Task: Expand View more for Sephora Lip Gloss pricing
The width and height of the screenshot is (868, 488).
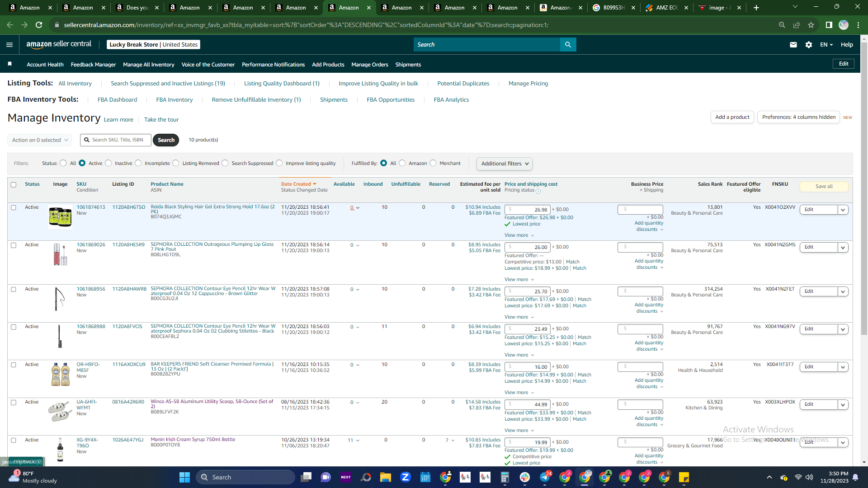Action: pyautogui.click(x=519, y=280)
